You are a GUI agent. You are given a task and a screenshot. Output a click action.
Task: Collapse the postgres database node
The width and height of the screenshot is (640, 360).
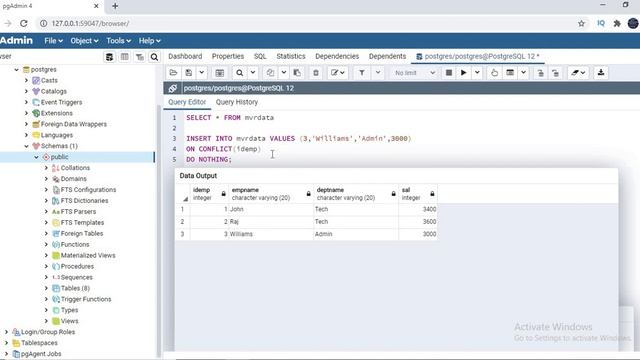click(x=16, y=70)
